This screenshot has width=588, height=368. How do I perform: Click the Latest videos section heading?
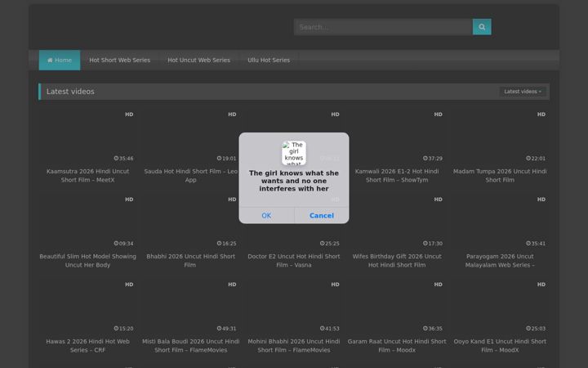click(x=70, y=92)
